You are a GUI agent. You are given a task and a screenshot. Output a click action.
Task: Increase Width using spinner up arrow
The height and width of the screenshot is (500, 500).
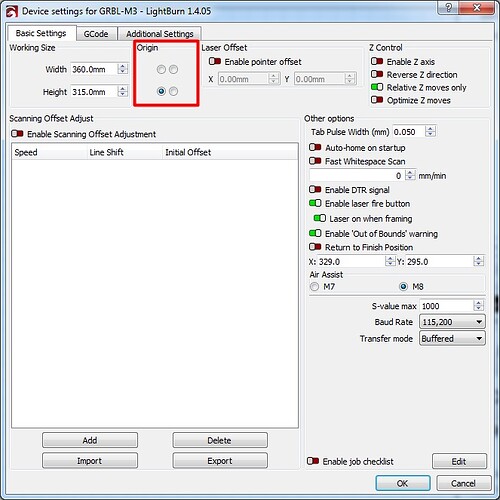tap(123, 66)
